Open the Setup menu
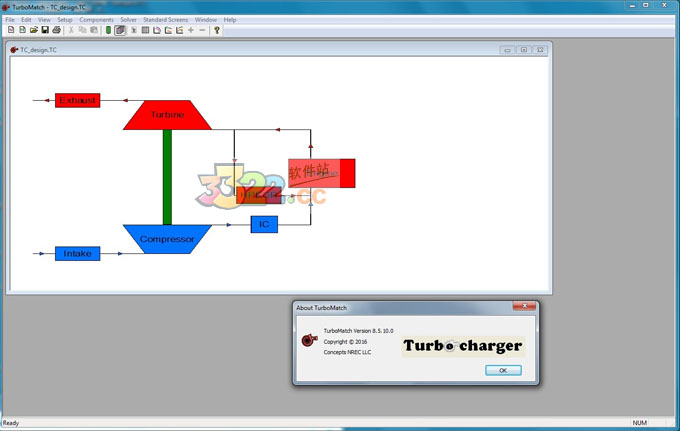The image size is (680, 431). [x=65, y=20]
